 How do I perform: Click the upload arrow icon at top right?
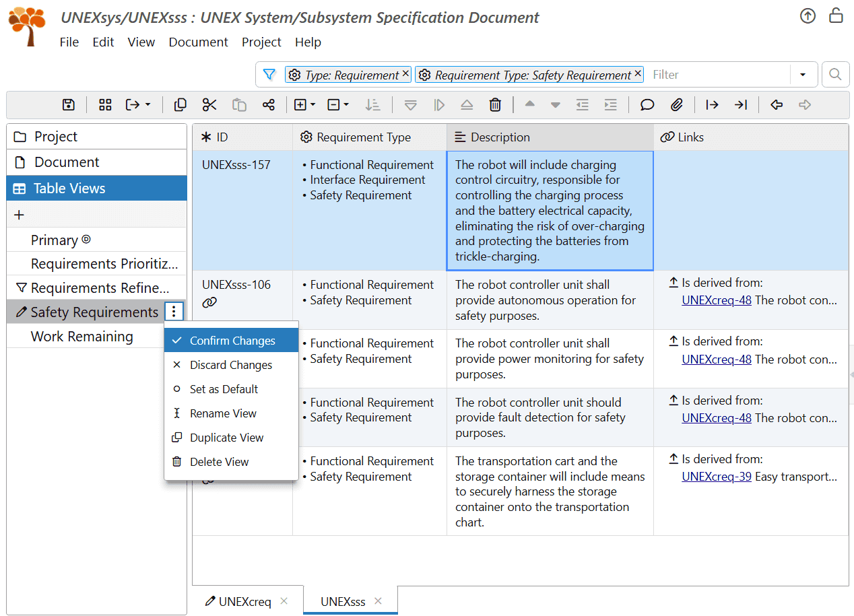[x=808, y=15]
